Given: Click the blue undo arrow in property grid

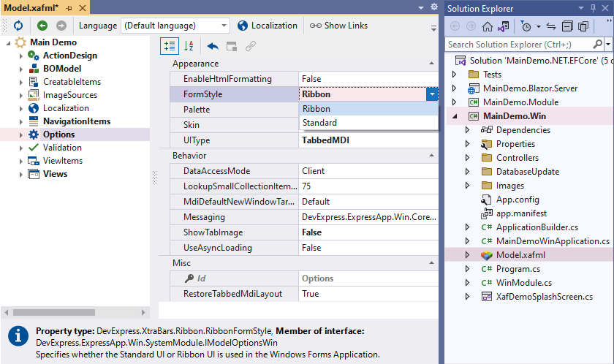Looking at the screenshot, I should [213, 47].
